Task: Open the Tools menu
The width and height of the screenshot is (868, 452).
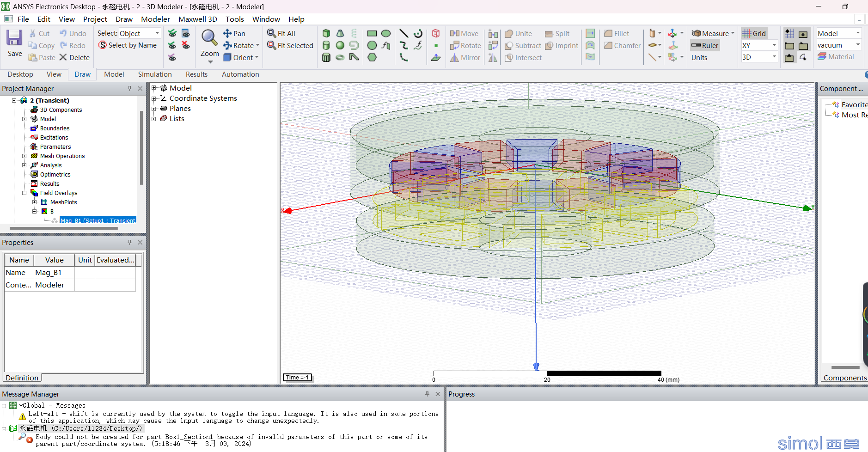Action: click(234, 19)
